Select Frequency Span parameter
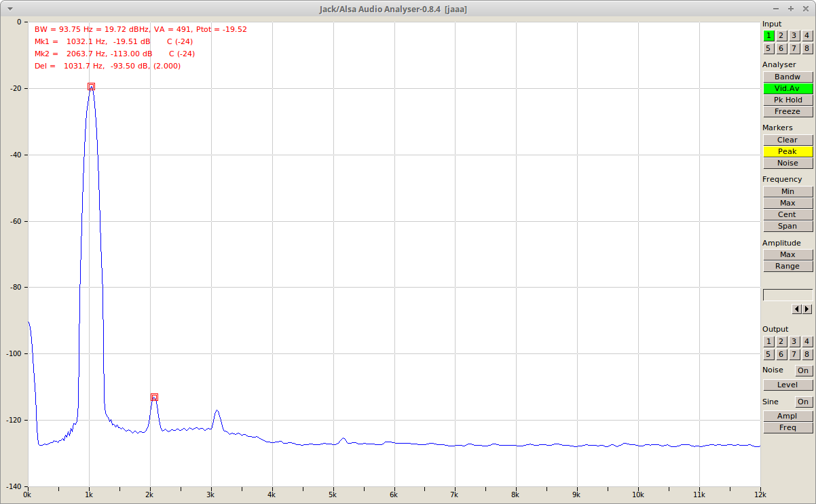Viewport: 816px width, 504px height. click(787, 226)
